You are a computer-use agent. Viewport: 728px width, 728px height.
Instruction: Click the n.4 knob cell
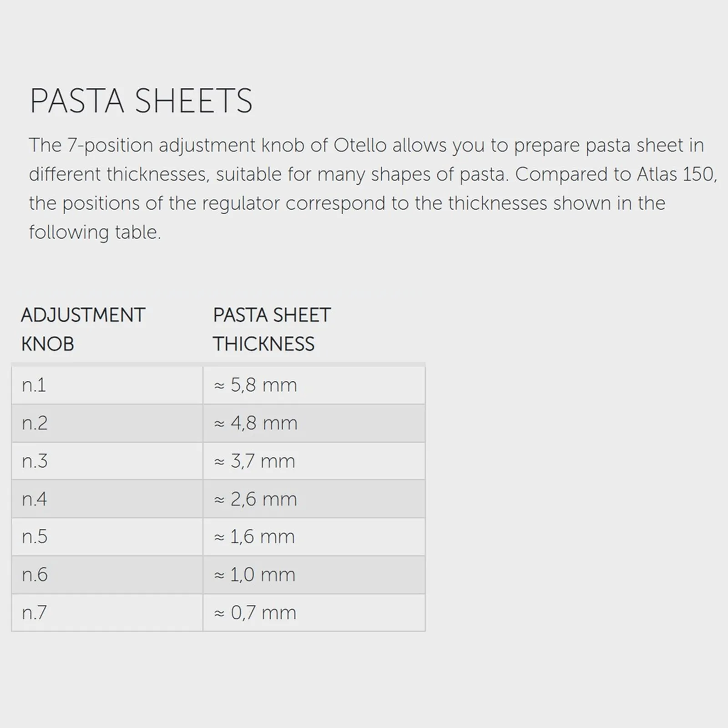[x=107, y=499]
